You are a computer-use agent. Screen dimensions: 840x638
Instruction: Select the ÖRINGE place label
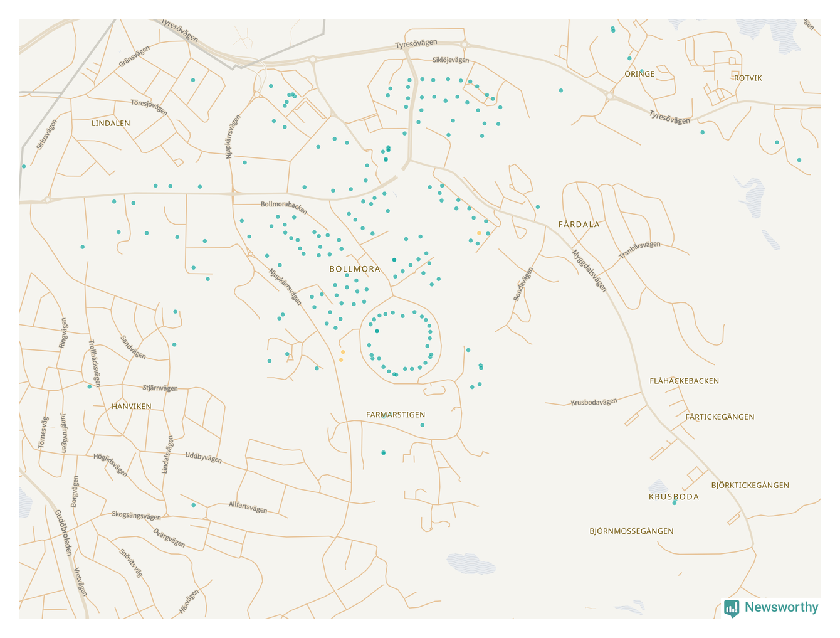tap(639, 74)
